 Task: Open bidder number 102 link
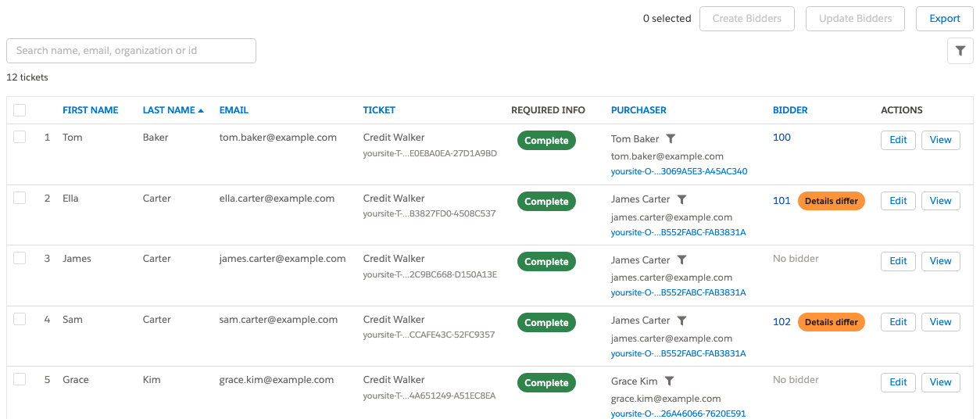point(781,322)
